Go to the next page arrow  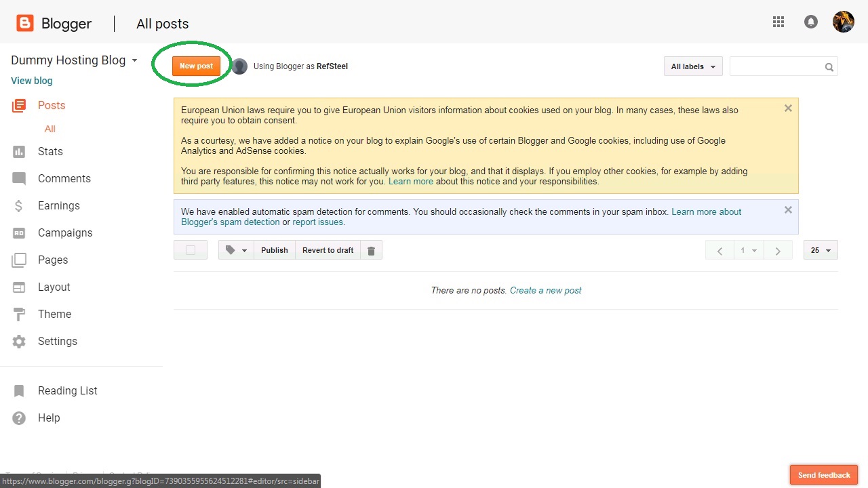(778, 251)
